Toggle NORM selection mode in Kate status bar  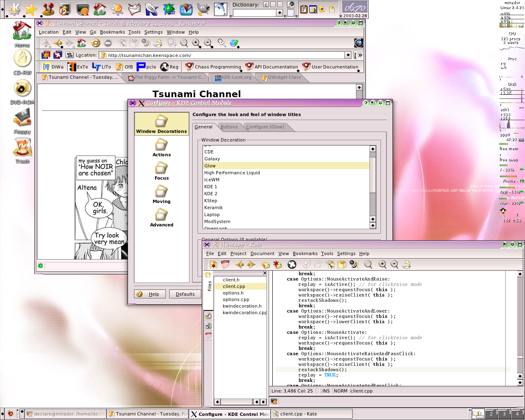[340, 391]
